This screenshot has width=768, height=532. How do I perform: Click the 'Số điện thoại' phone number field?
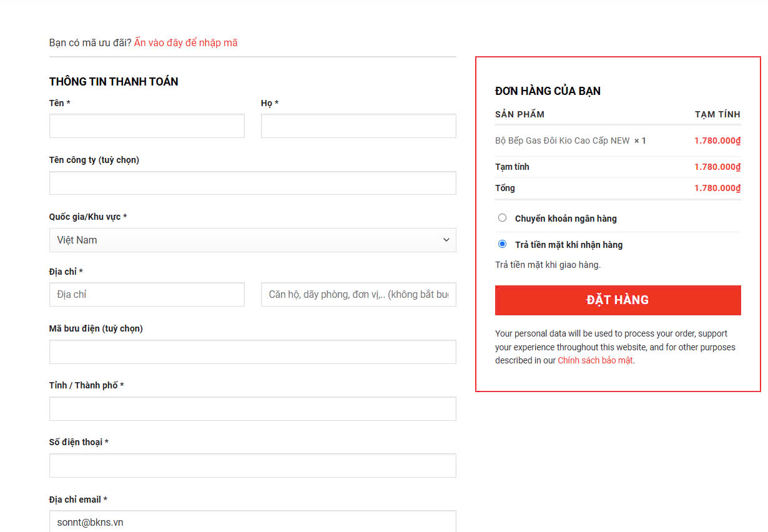(x=252, y=466)
